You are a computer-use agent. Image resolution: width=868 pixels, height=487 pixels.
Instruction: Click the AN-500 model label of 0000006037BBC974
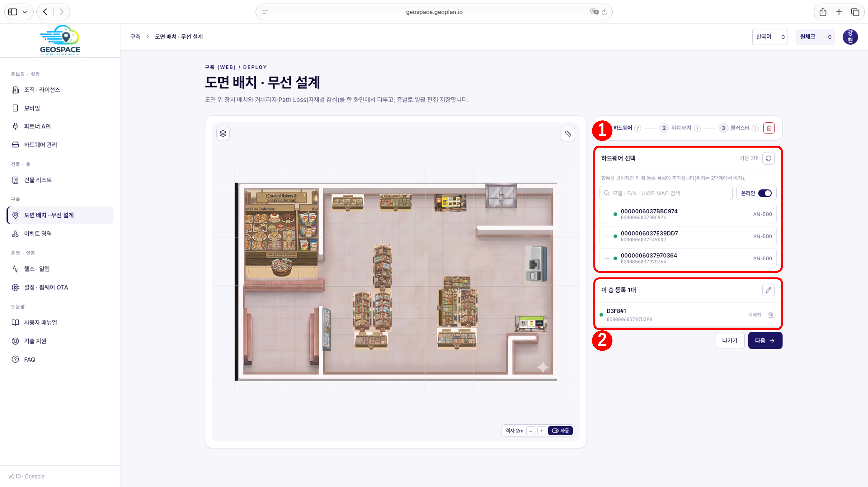click(x=762, y=214)
